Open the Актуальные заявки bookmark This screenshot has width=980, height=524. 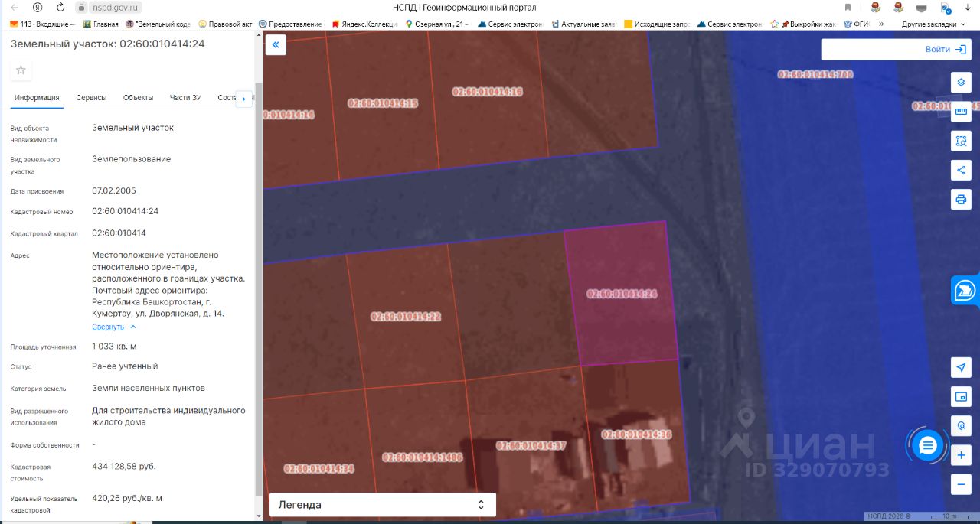[x=583, y=24]
